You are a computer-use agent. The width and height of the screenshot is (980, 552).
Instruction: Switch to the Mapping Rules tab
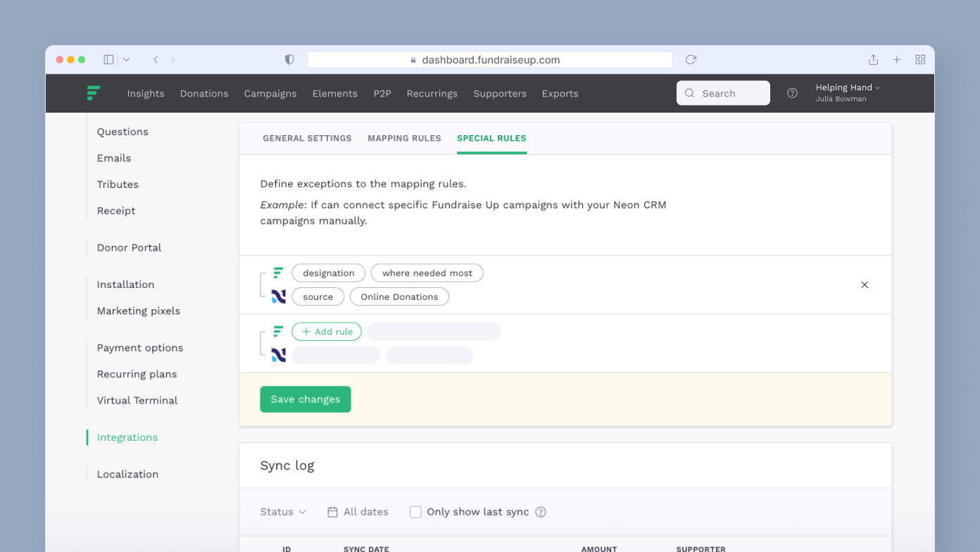click(404, 138)
